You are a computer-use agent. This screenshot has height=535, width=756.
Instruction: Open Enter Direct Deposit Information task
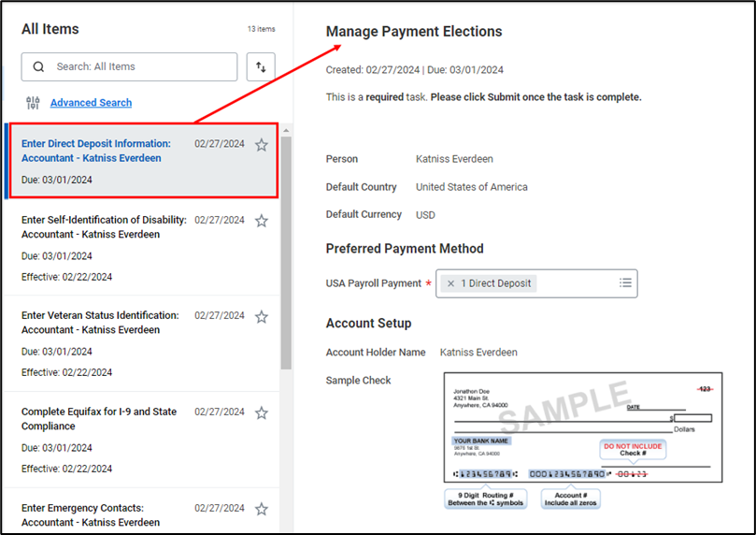tap(96, 152)
